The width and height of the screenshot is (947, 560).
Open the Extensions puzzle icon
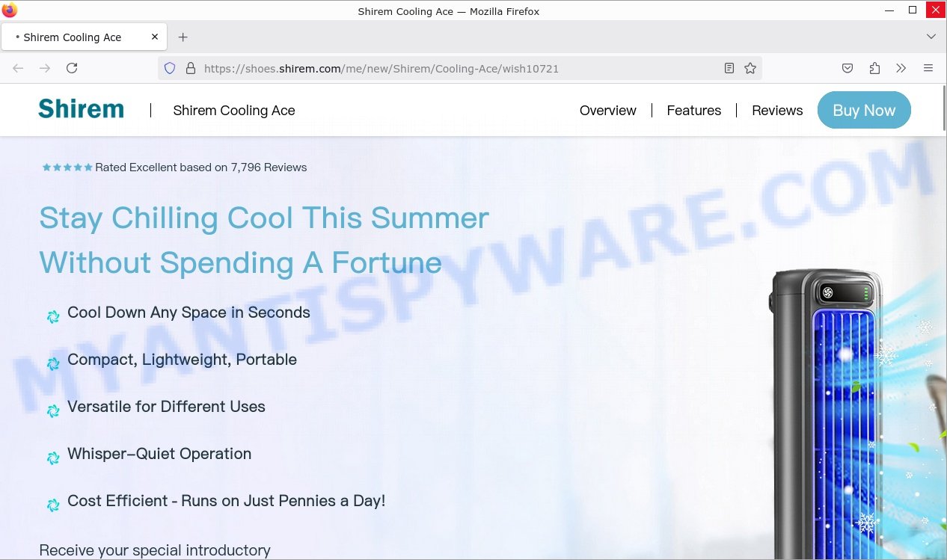[x=874, y=68]
